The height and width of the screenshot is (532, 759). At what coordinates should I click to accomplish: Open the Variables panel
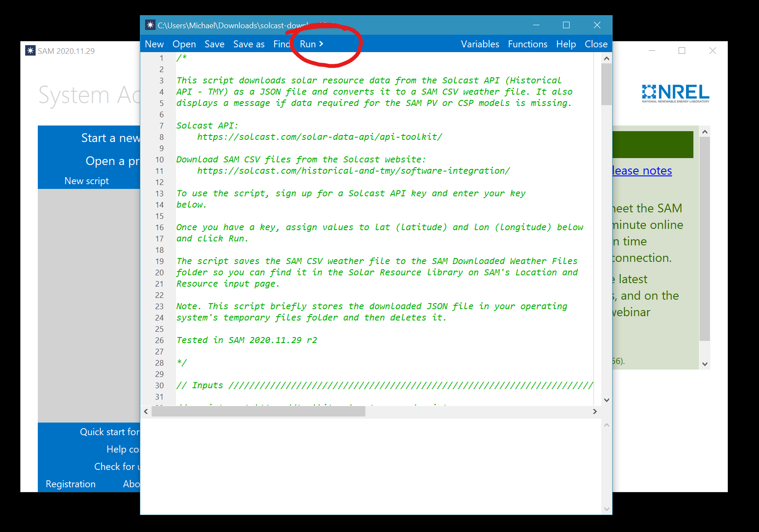tap(480, 44)
